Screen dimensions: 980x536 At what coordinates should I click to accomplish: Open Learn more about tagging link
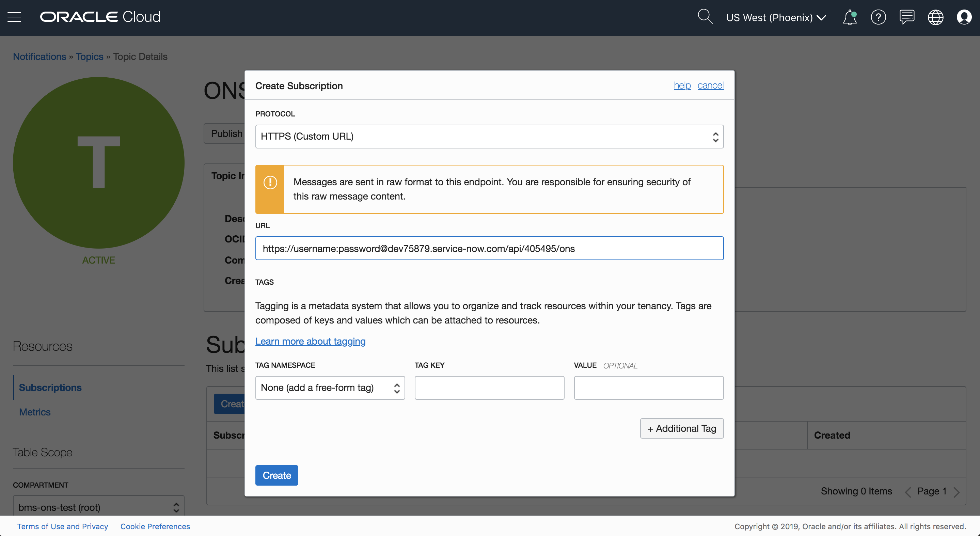(310, 341)
